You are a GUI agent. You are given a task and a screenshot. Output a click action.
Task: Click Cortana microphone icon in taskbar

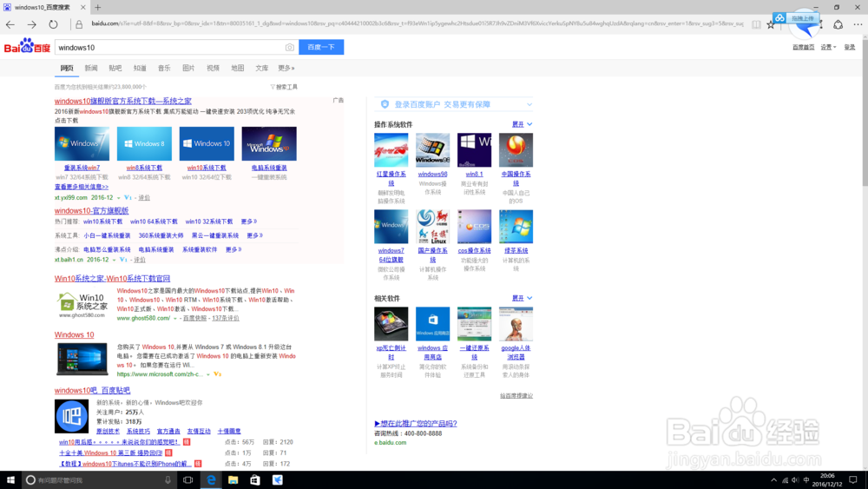pos(168,480)
